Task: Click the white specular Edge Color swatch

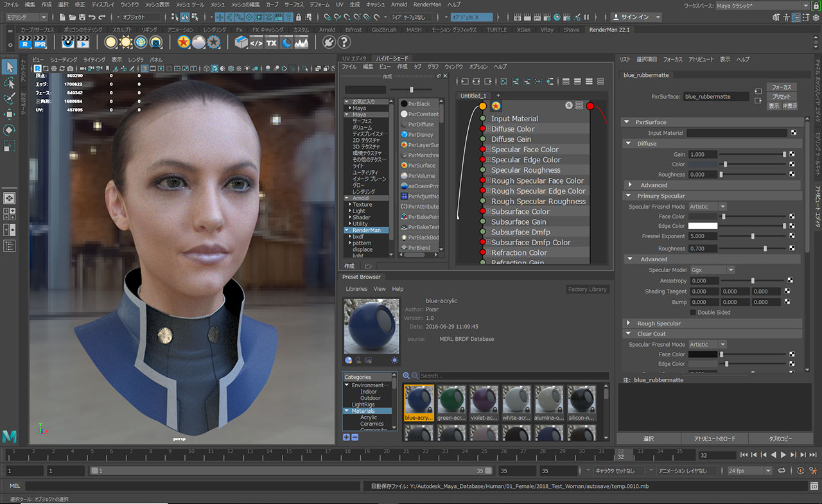Action: pos(703,226)
